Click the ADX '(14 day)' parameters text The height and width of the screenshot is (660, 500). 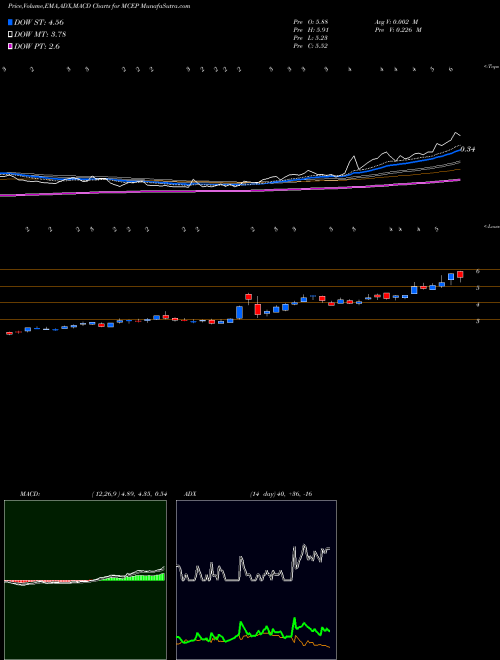pos(263,494)
